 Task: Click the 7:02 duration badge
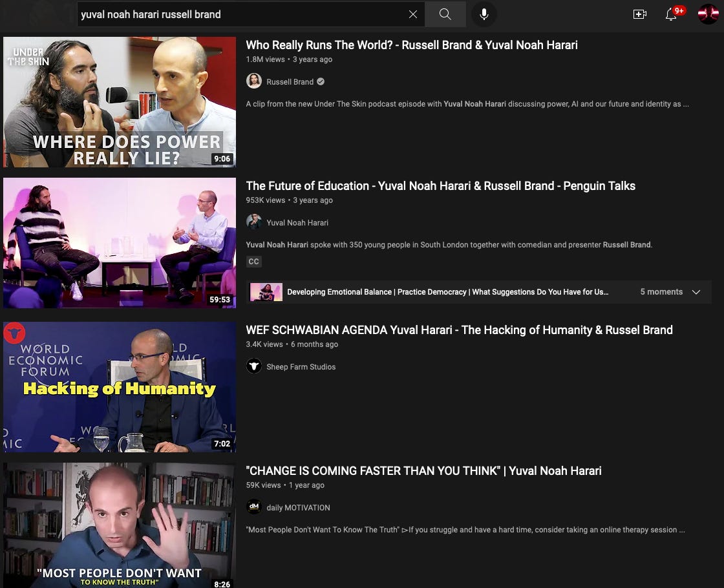point(222,443)
